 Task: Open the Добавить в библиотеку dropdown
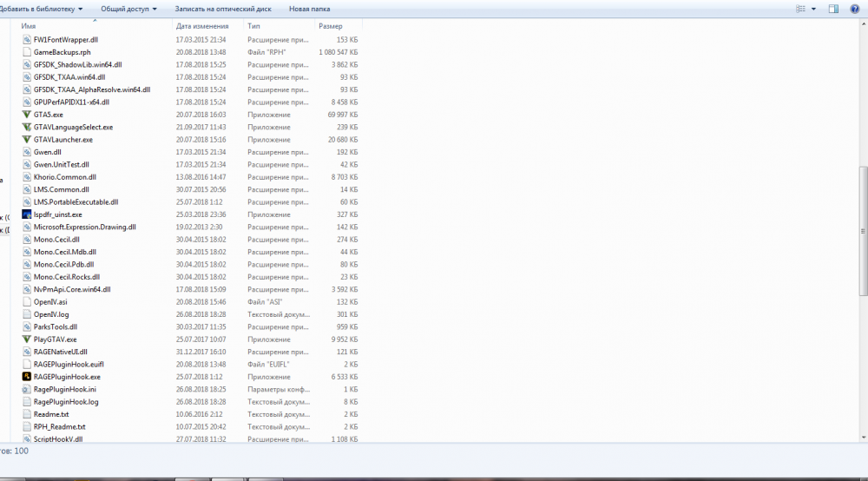click(x=41, y=9)
